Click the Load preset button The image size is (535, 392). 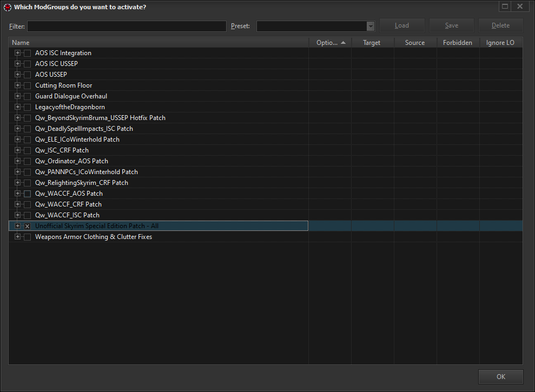(x=402, y=25)
